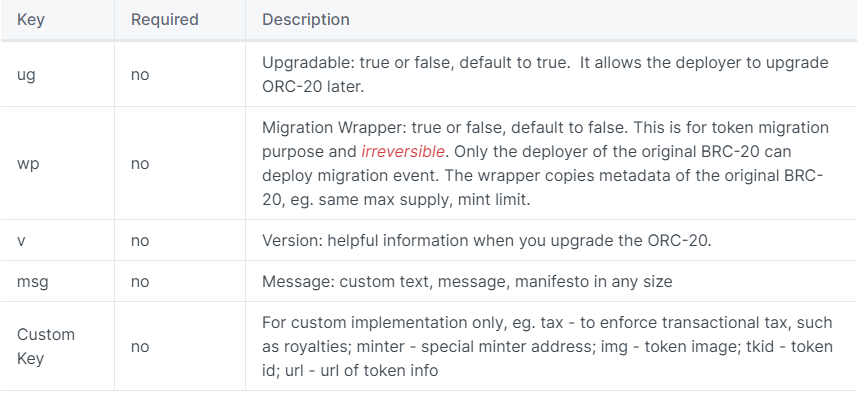Click the red irreversible text
This screenshot has height=396, width=857.
click(403, 152)
